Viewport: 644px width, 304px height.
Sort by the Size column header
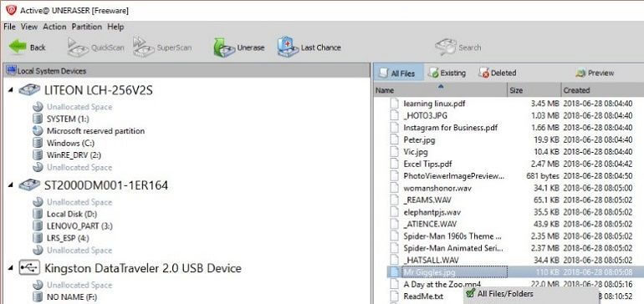pyautogui.click(x=534, y=90)
